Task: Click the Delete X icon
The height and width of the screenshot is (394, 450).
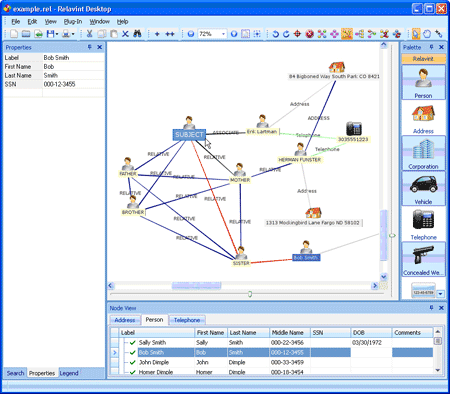Action: pyautogui.click(x=125, y=34)
